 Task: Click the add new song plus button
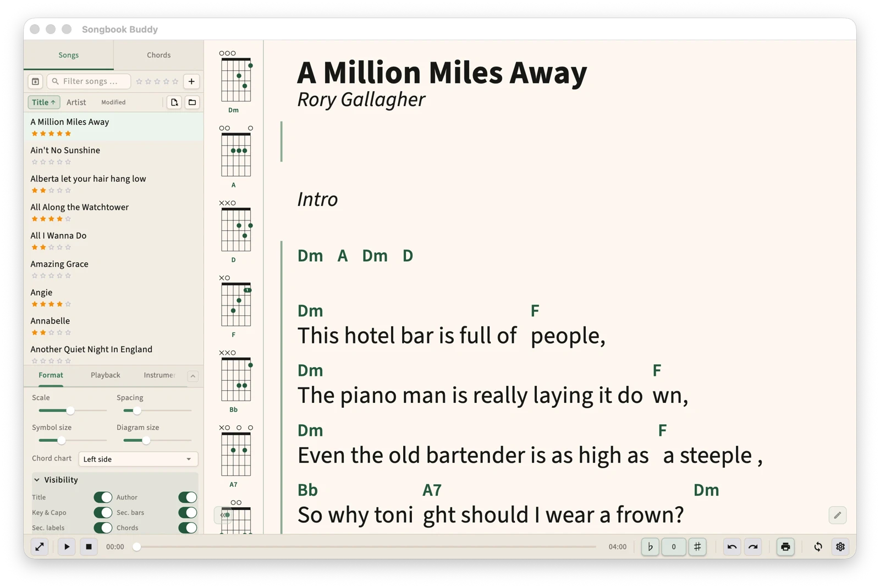coord(191,81)
